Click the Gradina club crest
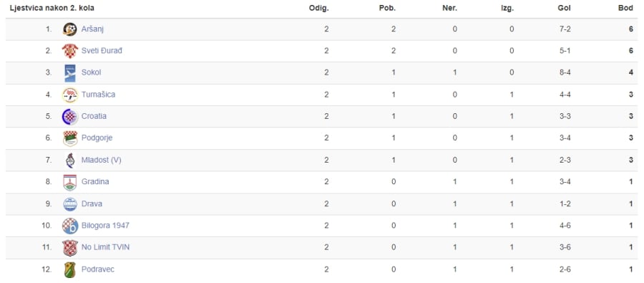This screenshot has height=283, width=644. coord(70,182)
